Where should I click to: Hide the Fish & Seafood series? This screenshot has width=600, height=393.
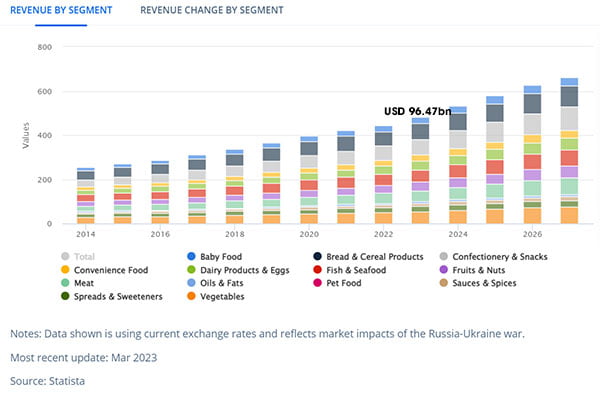[349, 270]
